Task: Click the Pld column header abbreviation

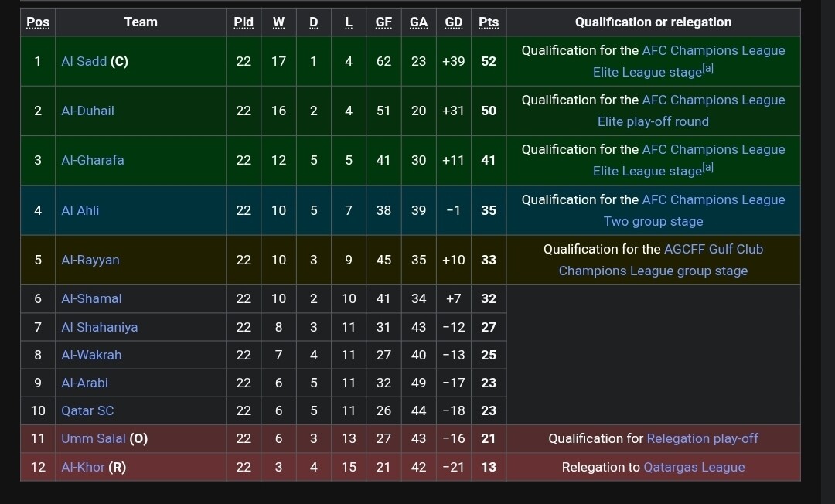Action: 244,22
